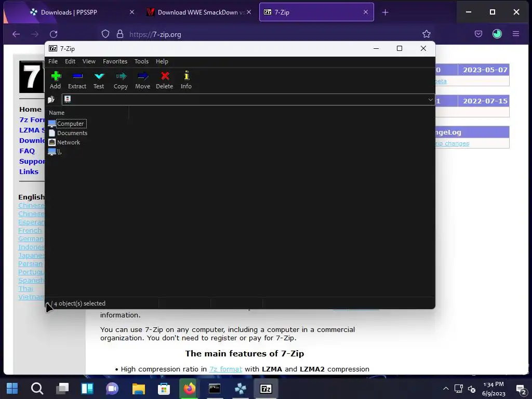This screenshot has width=532, height=399.
Task: Click the taskbar clock showing 1:34 PM
Action: (494, 389)
